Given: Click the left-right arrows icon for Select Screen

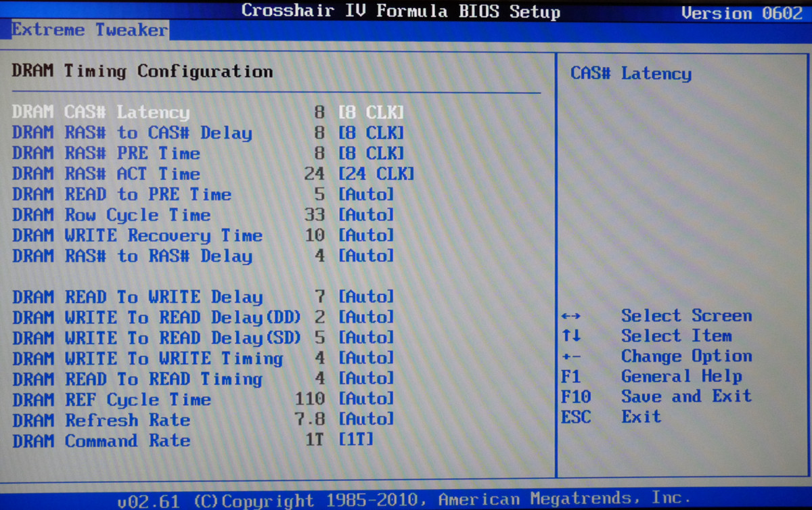Looking at the screenshot, I should click(x=571, y=317).
